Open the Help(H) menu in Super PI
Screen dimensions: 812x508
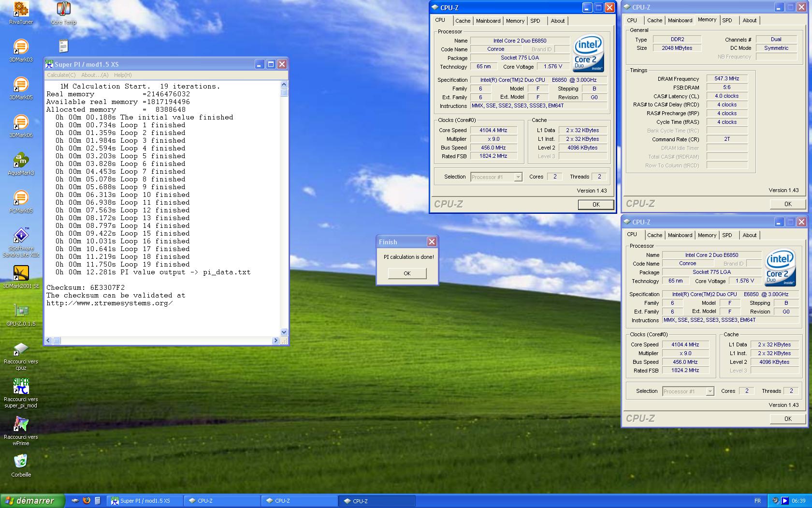123,75
